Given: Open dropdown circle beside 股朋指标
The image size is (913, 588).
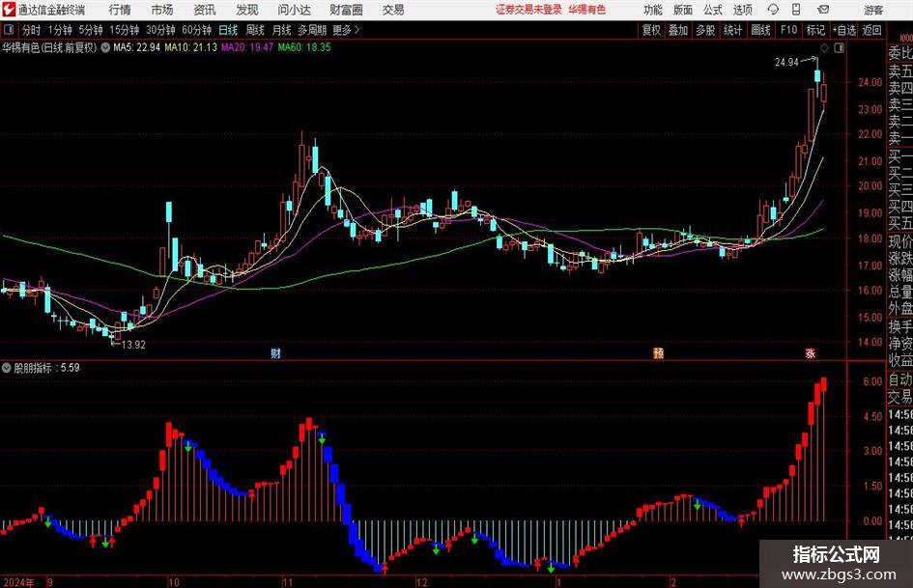Looking at the screenshot, I should (7, 368).
